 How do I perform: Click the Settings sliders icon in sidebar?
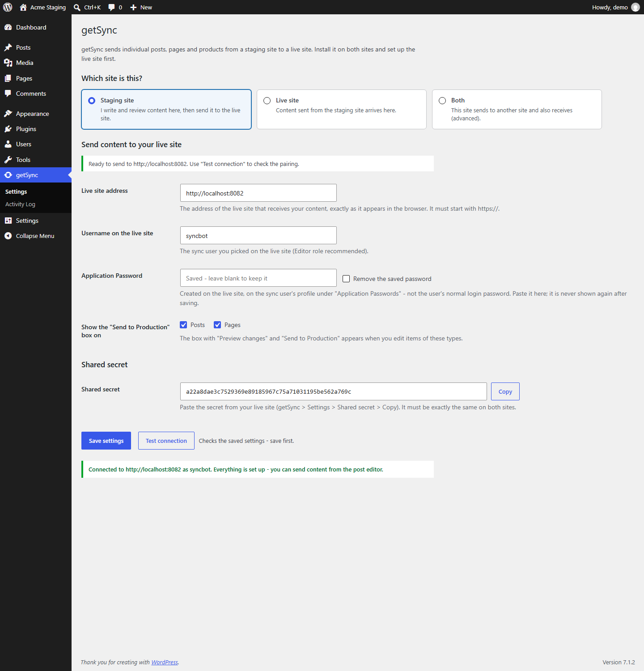coord(8,221)
